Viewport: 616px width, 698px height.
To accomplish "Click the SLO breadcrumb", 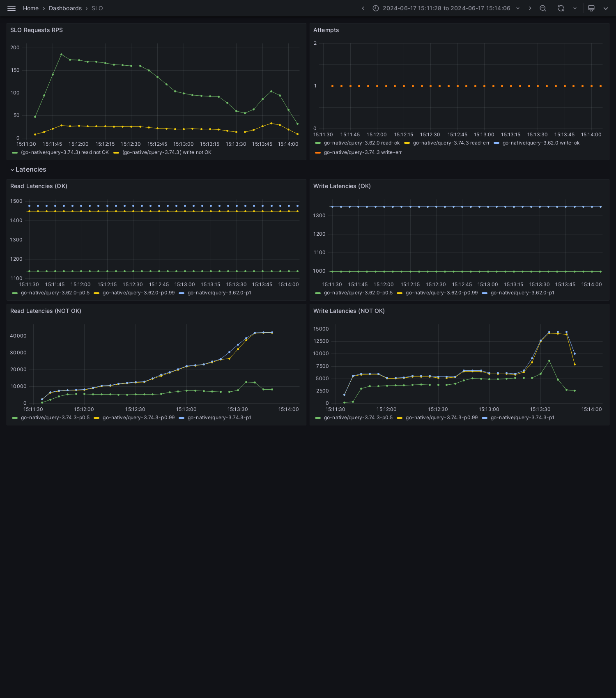I will [97, 8].
